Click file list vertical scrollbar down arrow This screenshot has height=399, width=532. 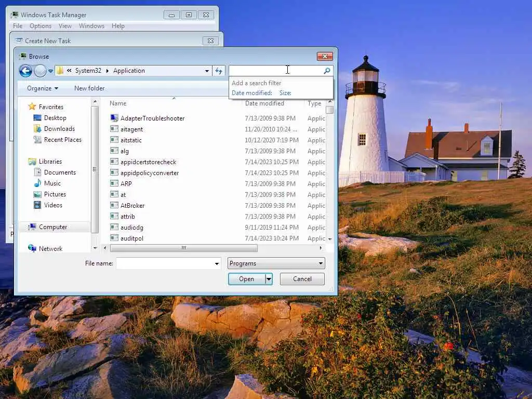coord(330,239)
